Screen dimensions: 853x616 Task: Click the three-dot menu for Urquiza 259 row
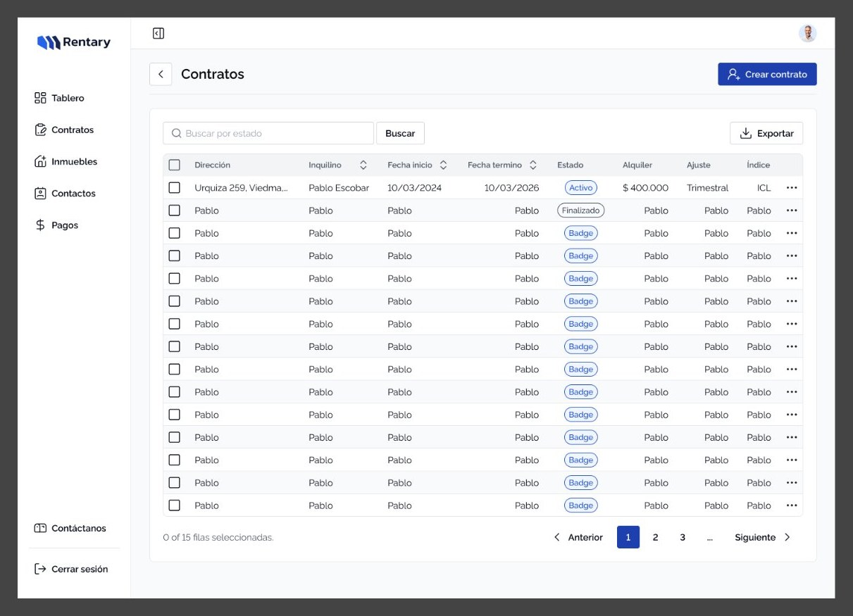792,188
